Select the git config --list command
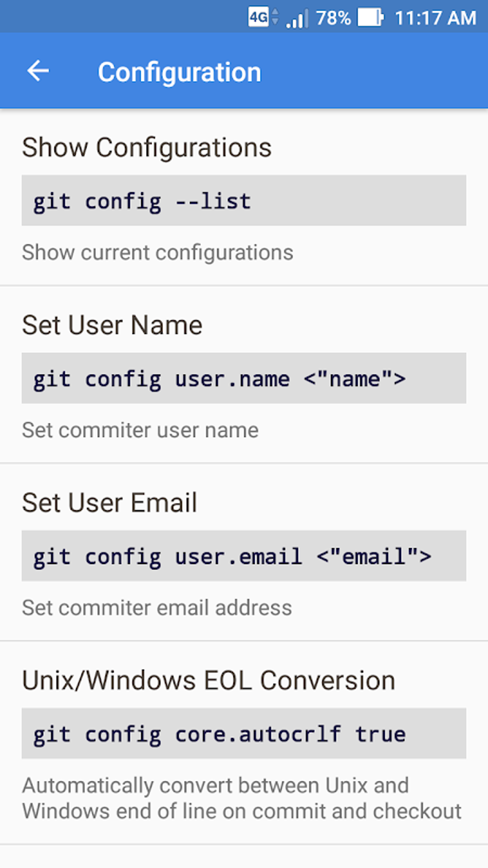This screenshot has width=488, height=868. click(244, 201)
